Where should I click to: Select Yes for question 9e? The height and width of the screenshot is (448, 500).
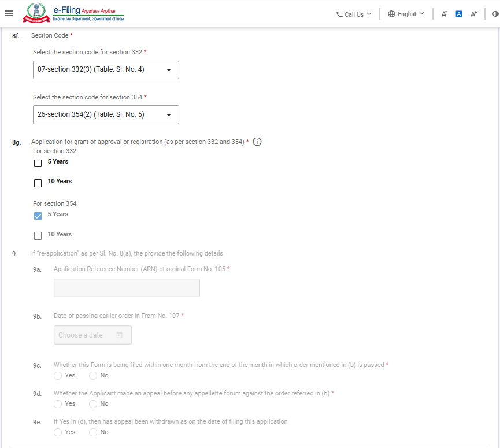click(x=58, y=432)
